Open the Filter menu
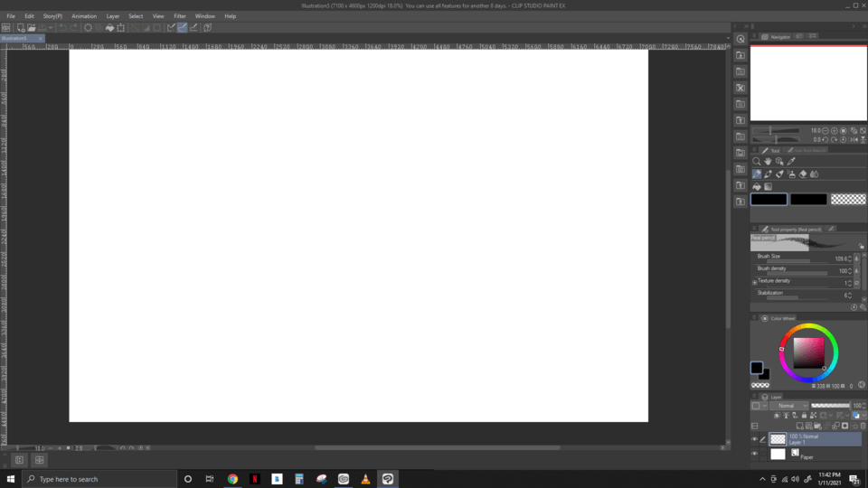Viewport: 868px width, 488px height. pyautogui.click(x=180, y=16)
